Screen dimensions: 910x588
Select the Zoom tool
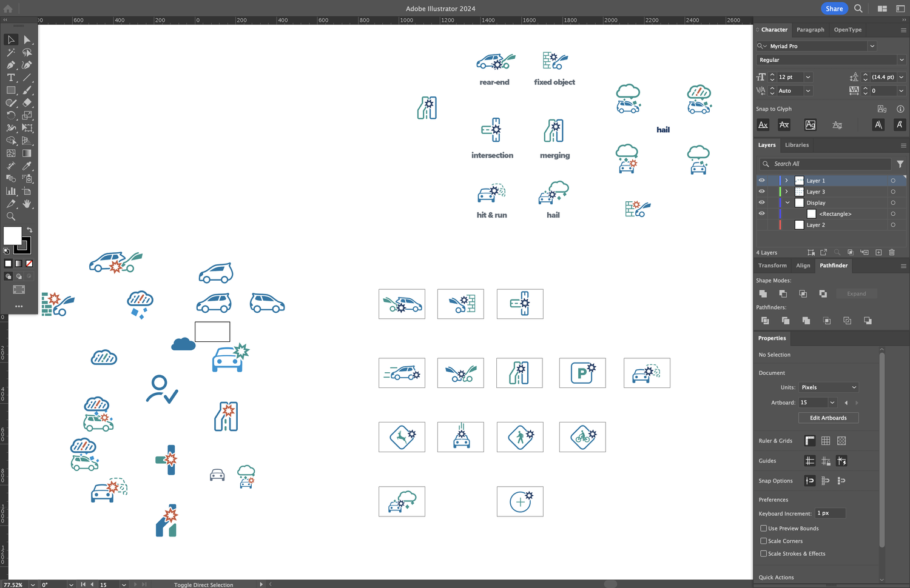pos(10,216)
